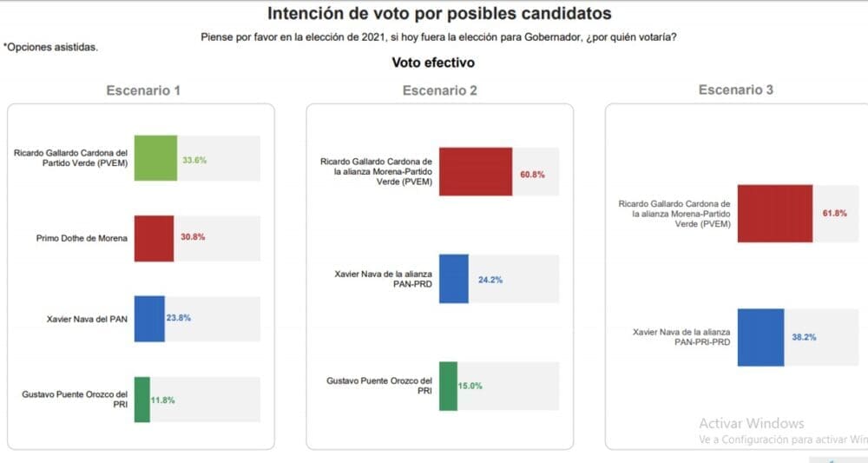Click the green 33.6% bar for Ricardo Gallardo
This screenshot has height=463, width=868.
coord(155,158)
